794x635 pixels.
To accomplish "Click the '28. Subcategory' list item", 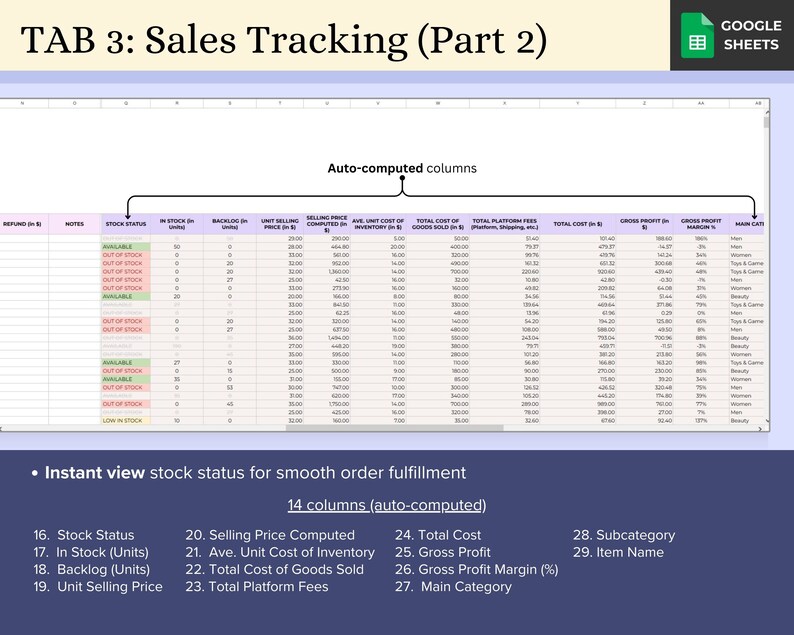I will [624, 535].
